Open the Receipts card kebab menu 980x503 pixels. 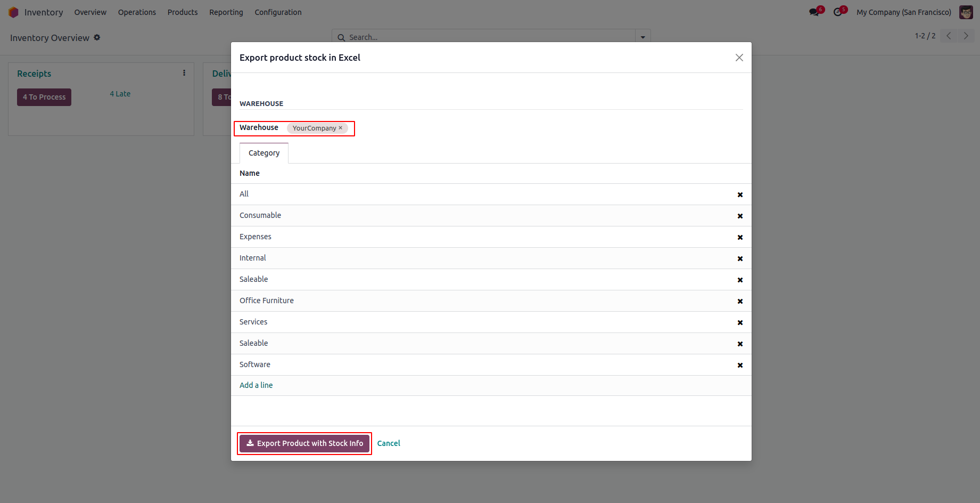[184, 73]
